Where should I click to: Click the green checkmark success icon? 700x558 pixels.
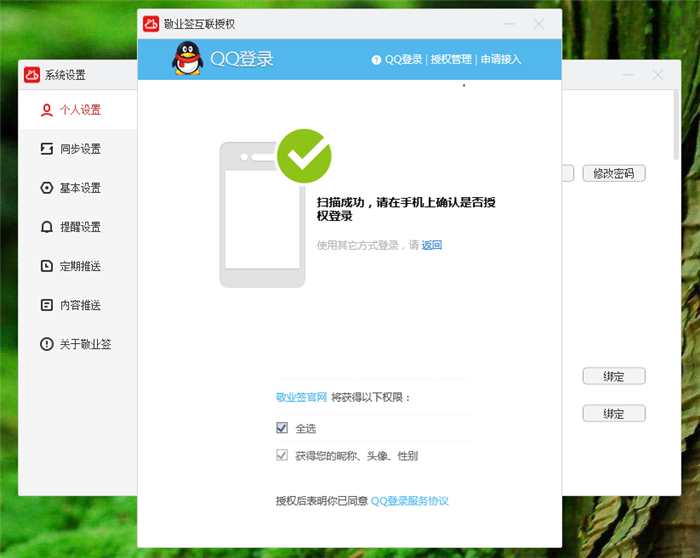[x=304, y=156]
